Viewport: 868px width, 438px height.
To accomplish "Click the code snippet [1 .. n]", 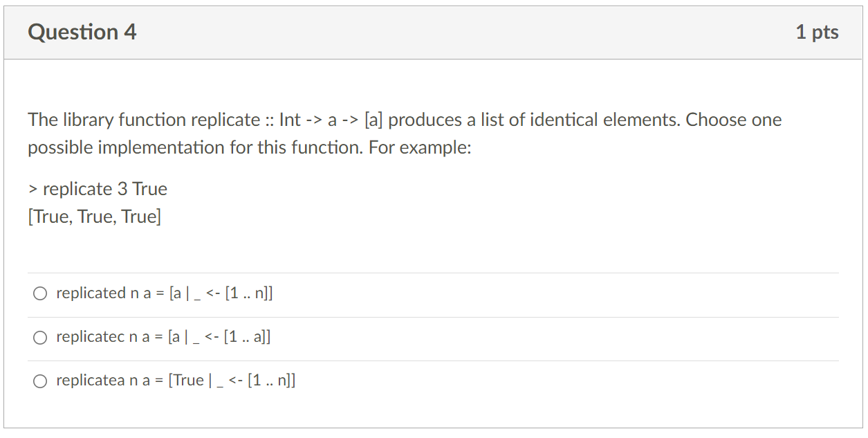I will click(x=250, y=293).
